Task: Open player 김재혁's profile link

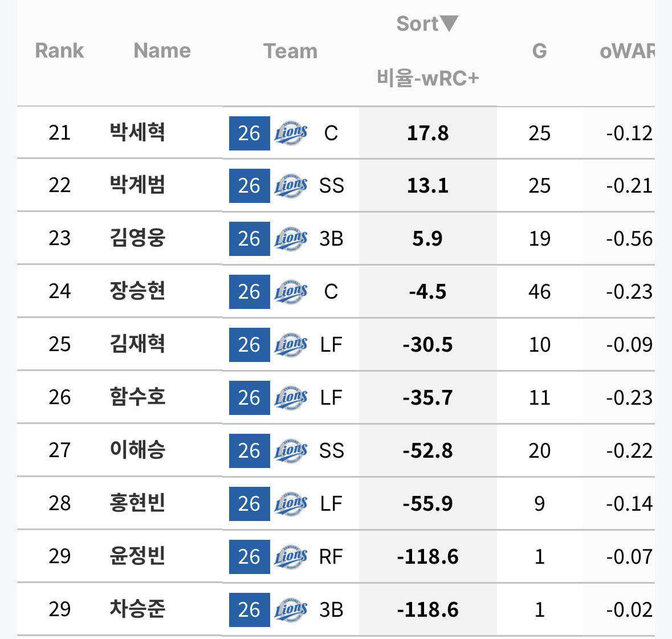Action: click(x=137, y=344)
